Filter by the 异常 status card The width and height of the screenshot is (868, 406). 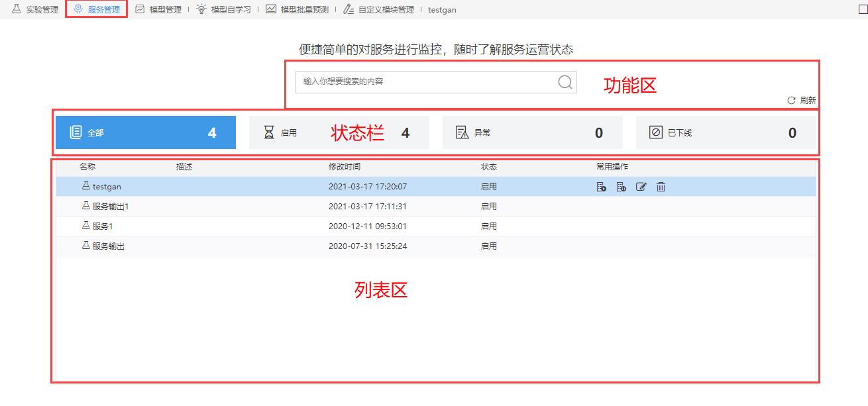[x=533, y=132]
